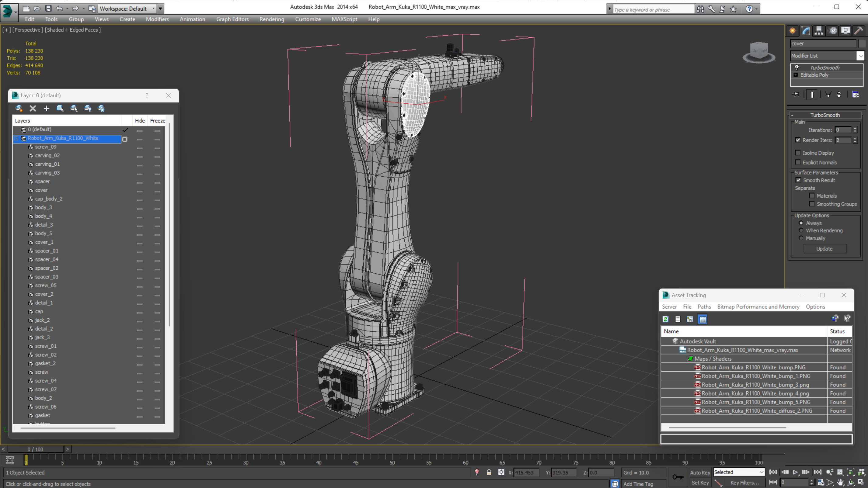Collapse the Robot_Arm_Kuka_R1100_White layer tree
This screenshot has width=868, height=488.
tap(16, 138)
